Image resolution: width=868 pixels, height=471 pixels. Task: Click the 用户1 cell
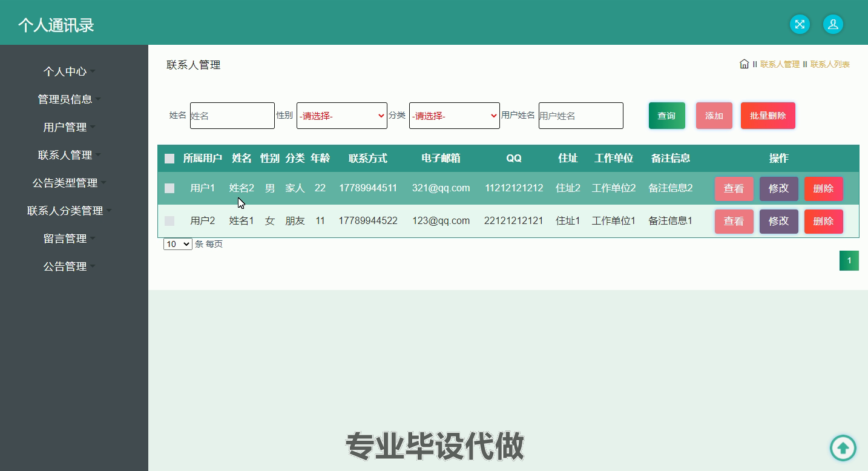pos(203,188)
